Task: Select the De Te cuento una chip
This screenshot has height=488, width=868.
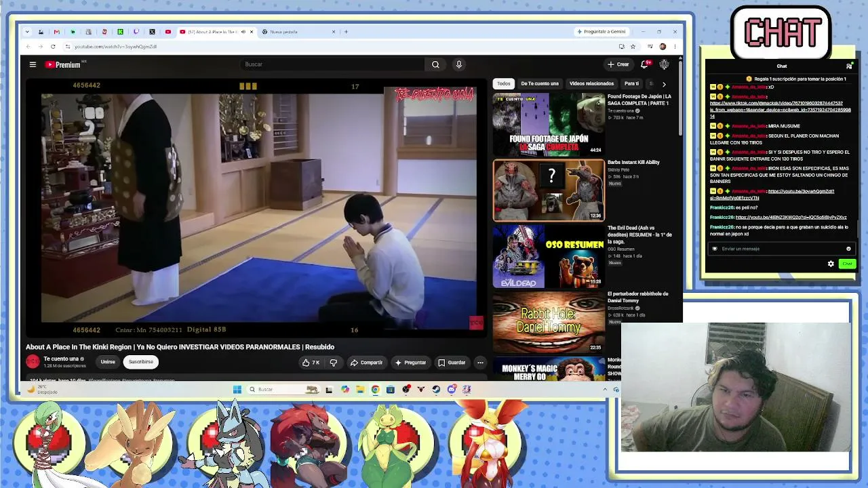Action: (x=540, y=83)
